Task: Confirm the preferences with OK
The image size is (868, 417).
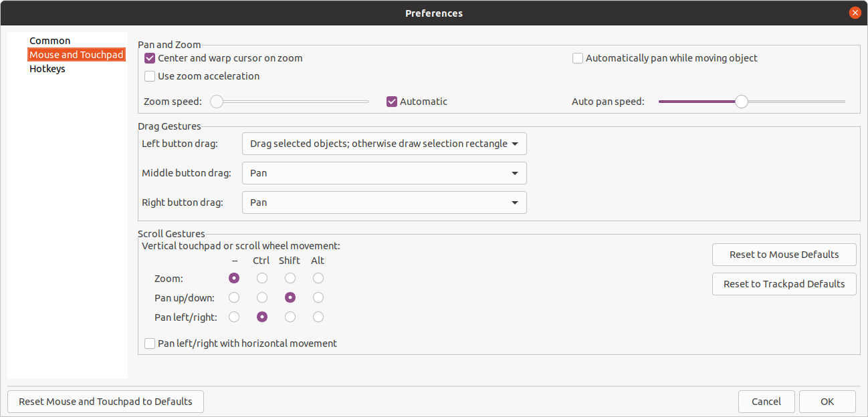Action: (x=827, y=402)
